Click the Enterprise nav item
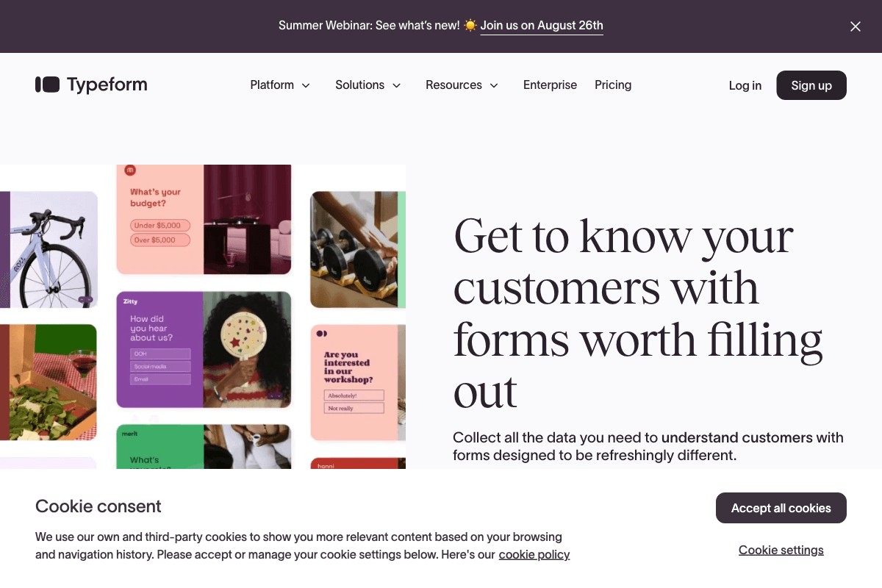882x588 pixels. [x=550, y=85]
